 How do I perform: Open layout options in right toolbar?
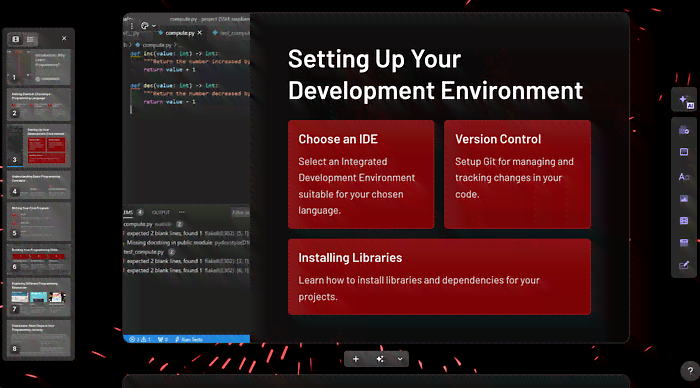(x=684, y=152)
